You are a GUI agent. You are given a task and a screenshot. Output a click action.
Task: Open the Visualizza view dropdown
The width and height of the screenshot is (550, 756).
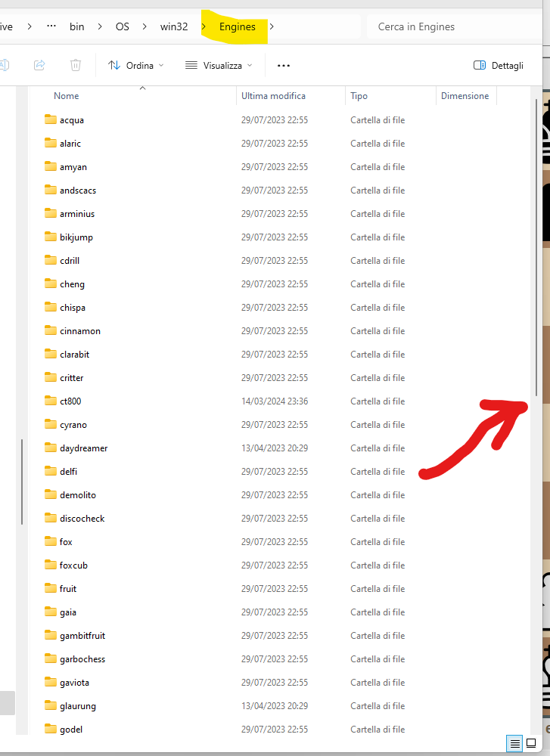(219, 66)
